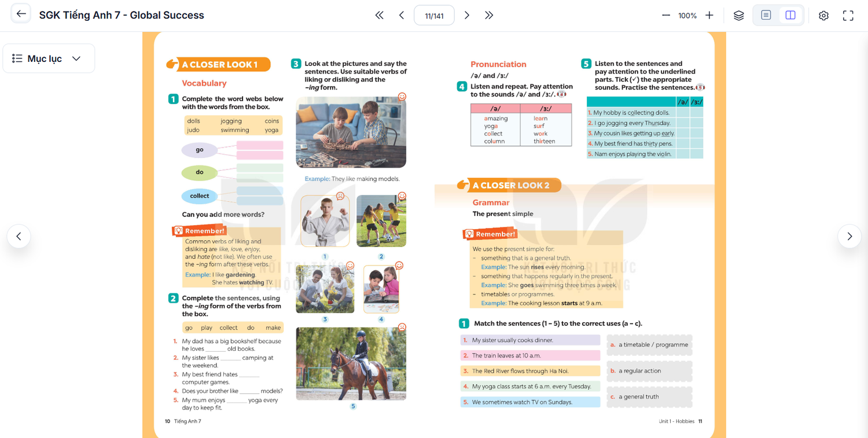The height and width of the screenshot is (438, 868).
Task: Click the purple "go" word web bubble
Action: click(x=200, y=150)
